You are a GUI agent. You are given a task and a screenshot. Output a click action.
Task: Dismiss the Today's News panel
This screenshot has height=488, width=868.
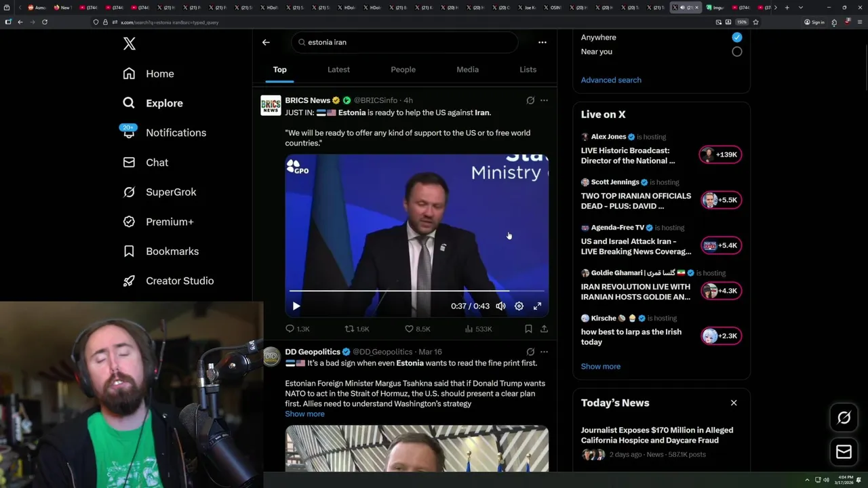click(x=734, y=403)
